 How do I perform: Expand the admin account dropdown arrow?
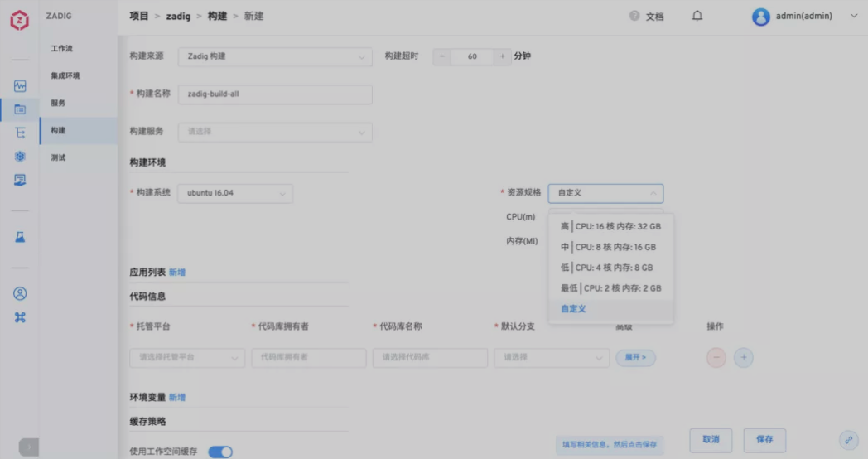(854, 16)
